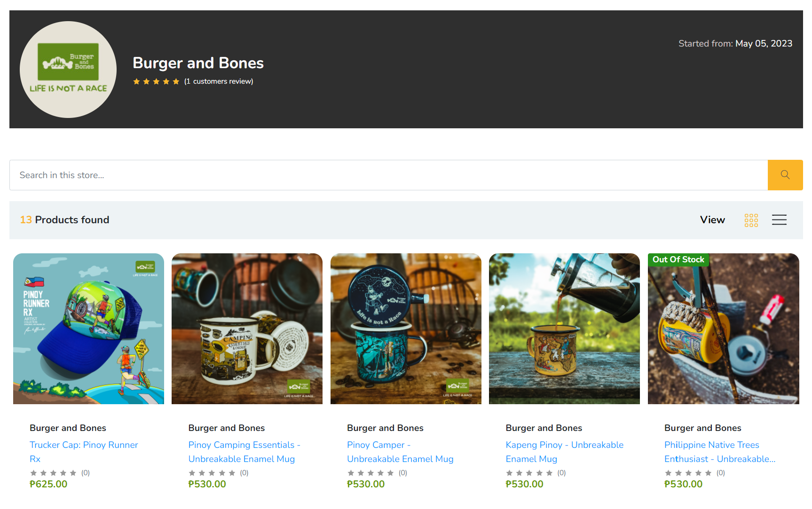View the Camping Essentials mug image
Screen dimensions: 812x509
point(247,329)
